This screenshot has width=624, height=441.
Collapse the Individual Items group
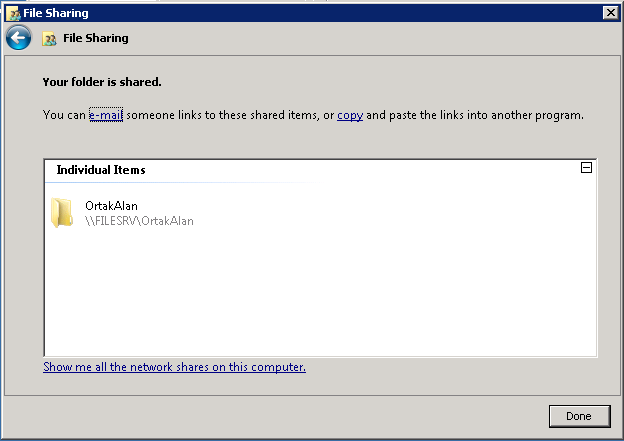586,168
